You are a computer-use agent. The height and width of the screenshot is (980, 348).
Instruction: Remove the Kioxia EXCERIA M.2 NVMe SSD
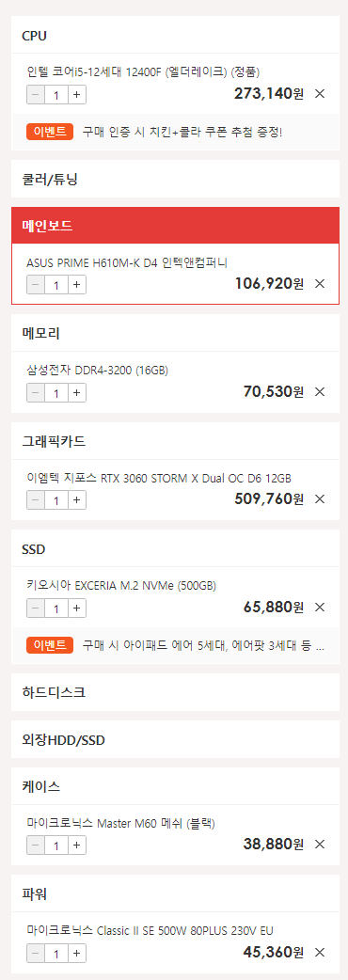pyautogui.click(x=320, y=607)
